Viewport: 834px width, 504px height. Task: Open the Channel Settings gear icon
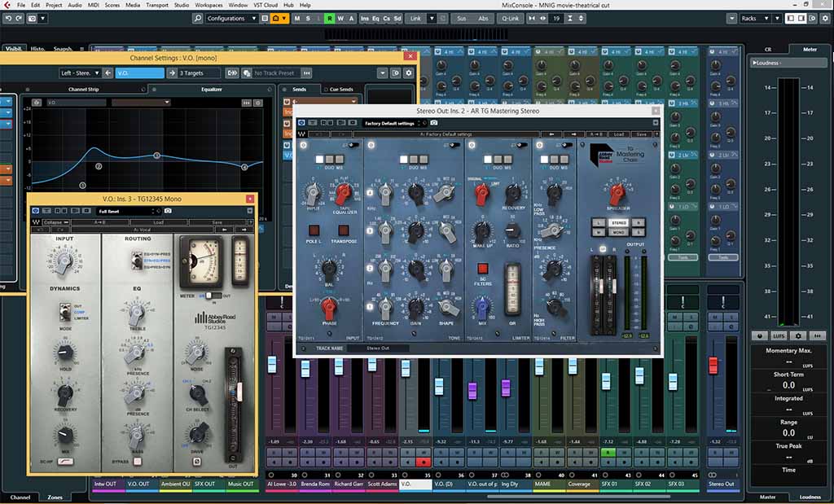[409, 72]
